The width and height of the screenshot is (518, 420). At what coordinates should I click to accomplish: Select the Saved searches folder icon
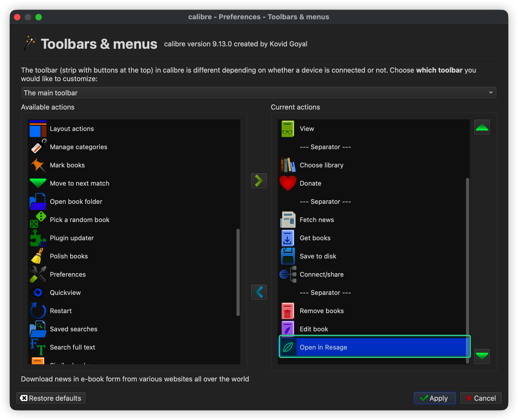tap(38, 329)
